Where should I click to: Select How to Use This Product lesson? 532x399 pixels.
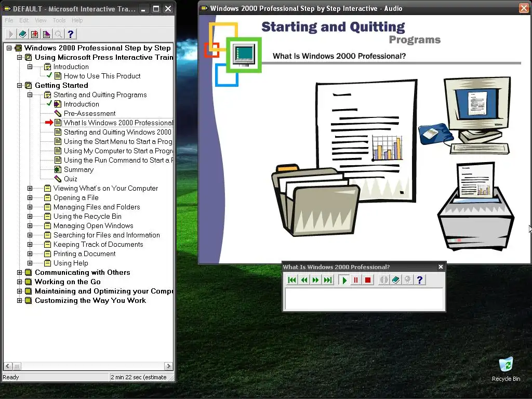(102, 76)
